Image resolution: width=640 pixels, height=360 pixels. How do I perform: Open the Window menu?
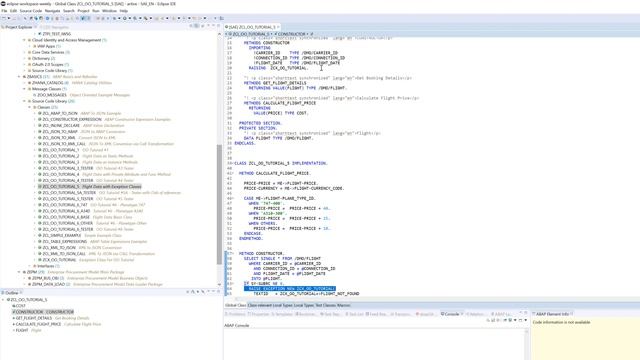point(109,11)
